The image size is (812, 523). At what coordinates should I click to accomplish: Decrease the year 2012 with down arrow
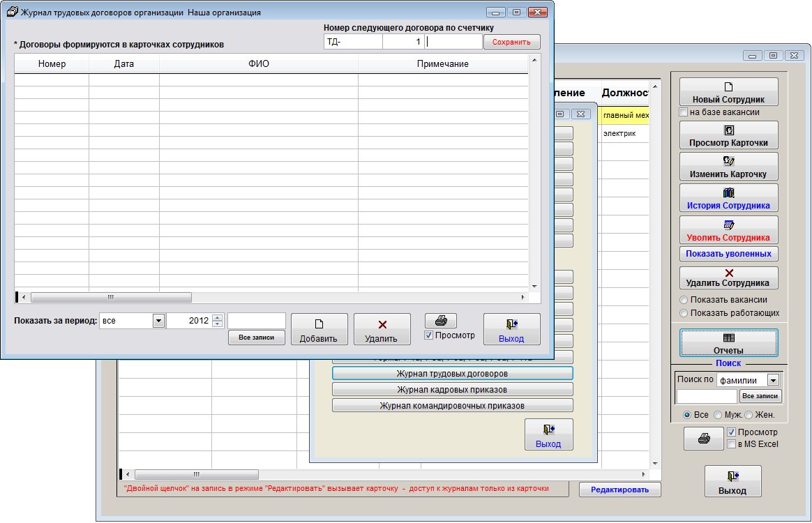[218, 324]
